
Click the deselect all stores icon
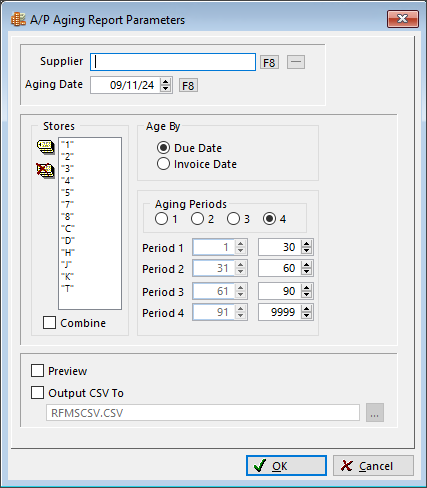45,171
